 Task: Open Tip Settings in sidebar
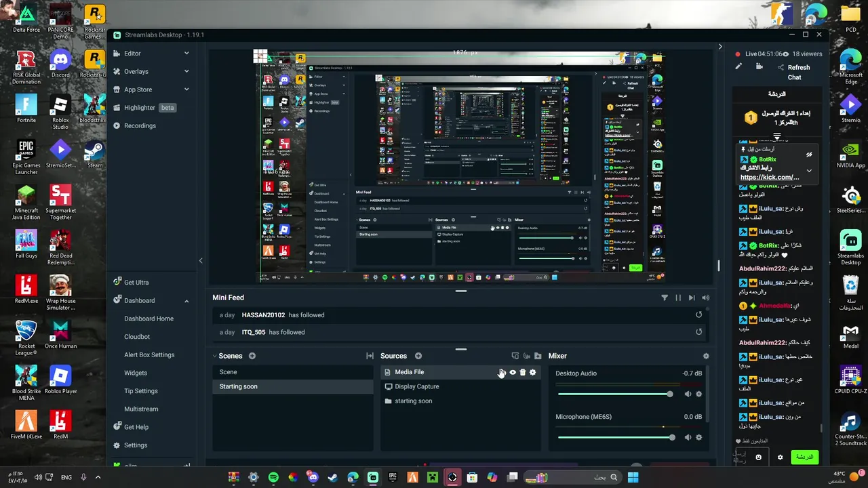(141, 391)
